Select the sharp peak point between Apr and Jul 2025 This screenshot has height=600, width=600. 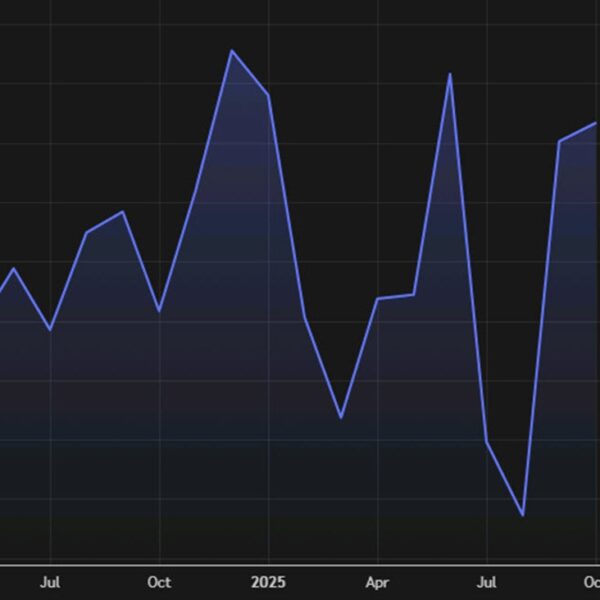coord(450,74)
